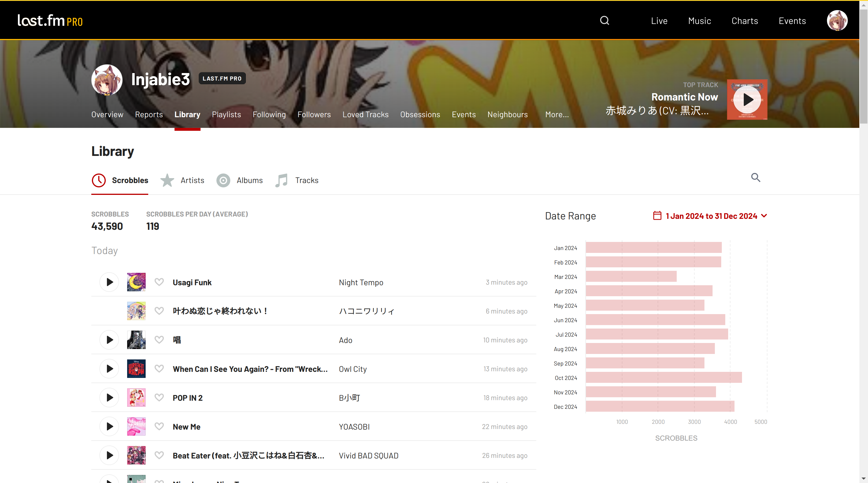Play the top track Romantic Now
The image size is (868, 483).
click(747, 100)
